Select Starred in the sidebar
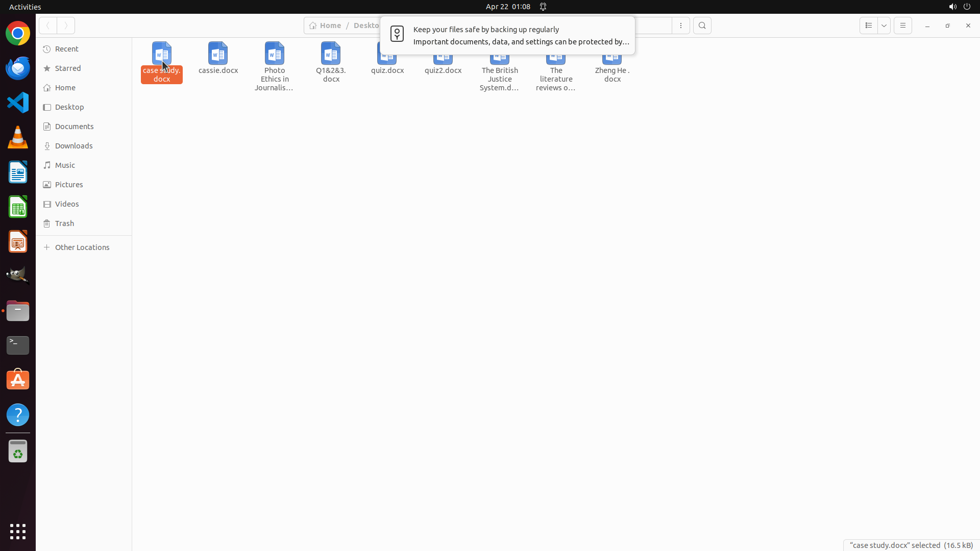This screenshot has height=551, width=980. tap(68, 68)
